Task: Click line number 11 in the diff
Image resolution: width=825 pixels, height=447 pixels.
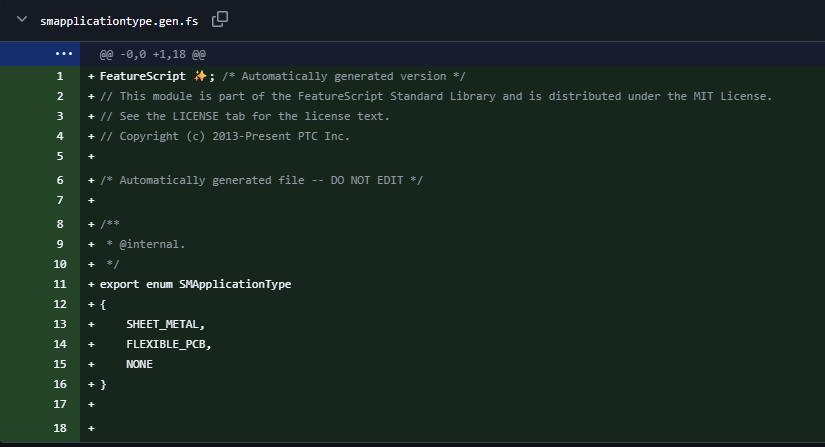Action: tap(60, 284)
